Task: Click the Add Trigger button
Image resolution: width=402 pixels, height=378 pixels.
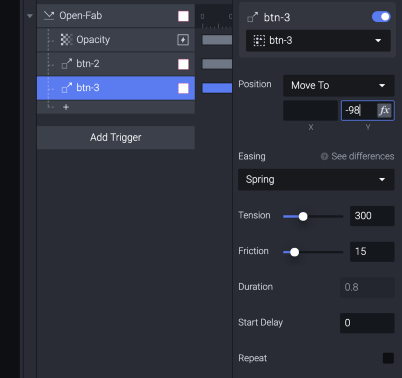Action: click(116, 137)
